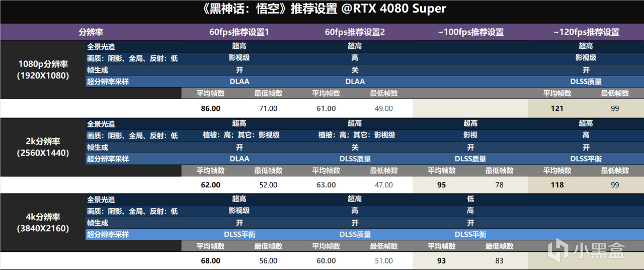
Task: Select the average fps value 62.00
Action: tap(210, 185)
